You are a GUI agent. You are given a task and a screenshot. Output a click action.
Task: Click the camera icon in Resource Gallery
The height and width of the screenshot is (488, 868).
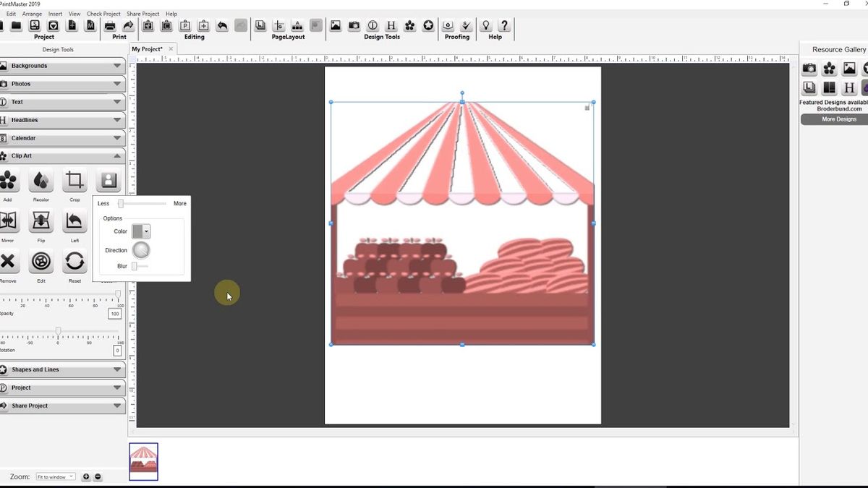click(809, 69)
